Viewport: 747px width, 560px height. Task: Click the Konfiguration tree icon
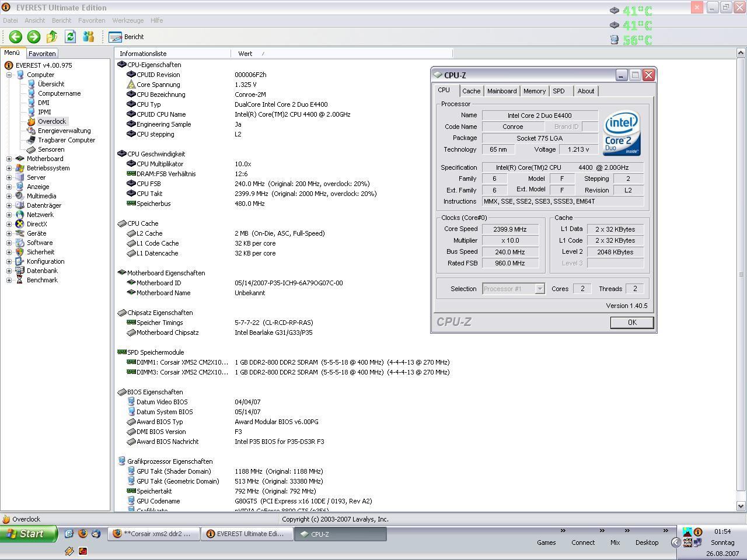pos(20,261)
